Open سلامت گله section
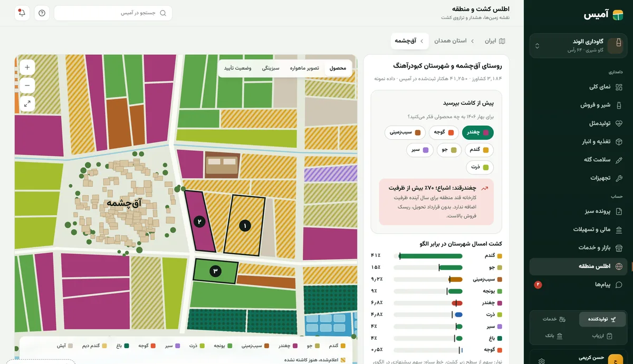Screen dimensions: 633x364 click(x=579, y=159)
